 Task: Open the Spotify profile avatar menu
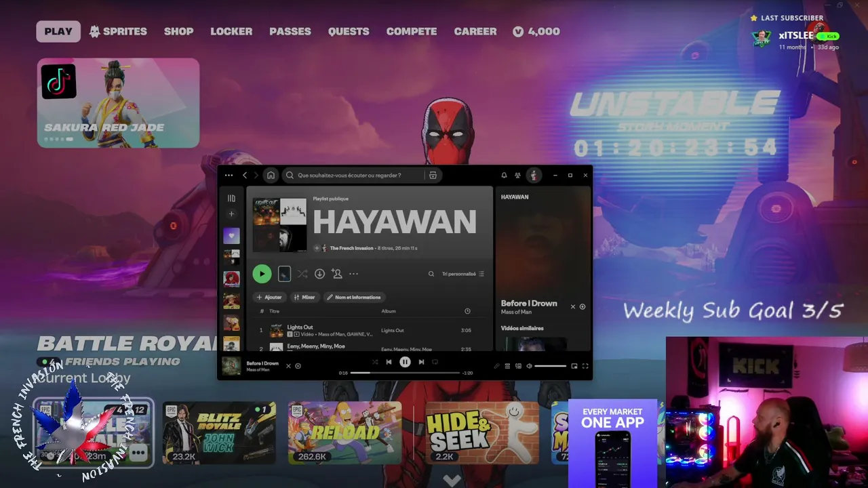pyautogui.click(x=534, y=175)
